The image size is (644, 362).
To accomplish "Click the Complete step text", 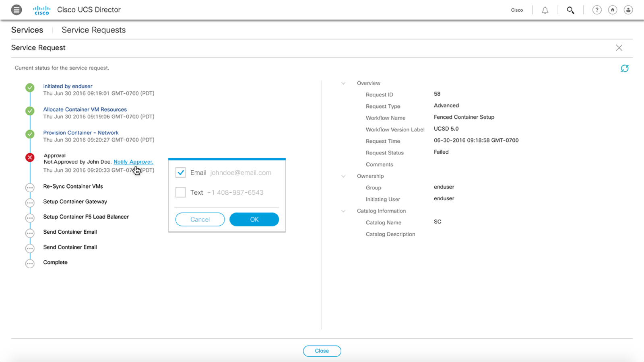I will click(56, 262).
